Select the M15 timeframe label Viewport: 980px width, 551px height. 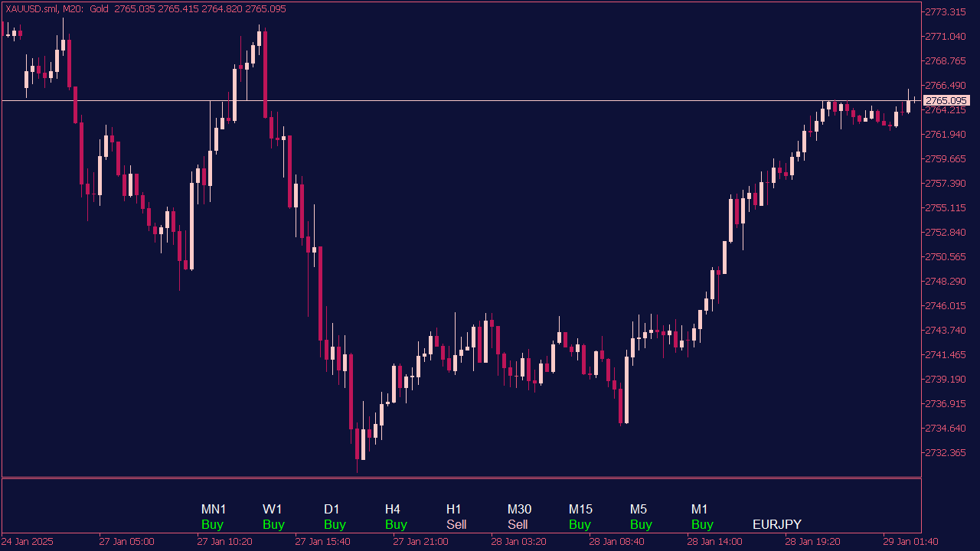pyautogui.click(x=580, y=509)
